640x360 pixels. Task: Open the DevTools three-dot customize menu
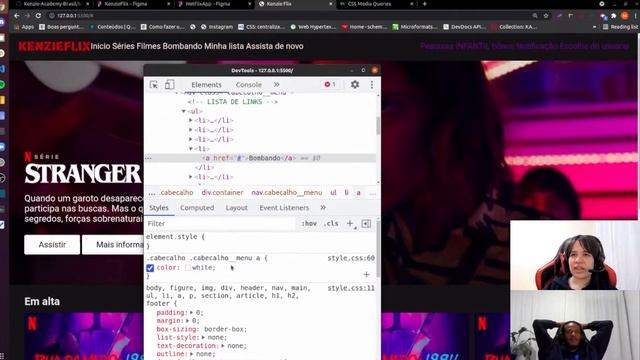click(x=371, y=84)
